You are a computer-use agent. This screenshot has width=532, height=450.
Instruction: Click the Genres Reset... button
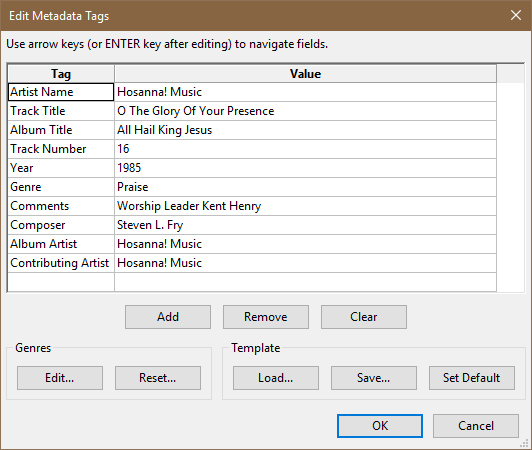pyautogui.click(x=158, y=378)
